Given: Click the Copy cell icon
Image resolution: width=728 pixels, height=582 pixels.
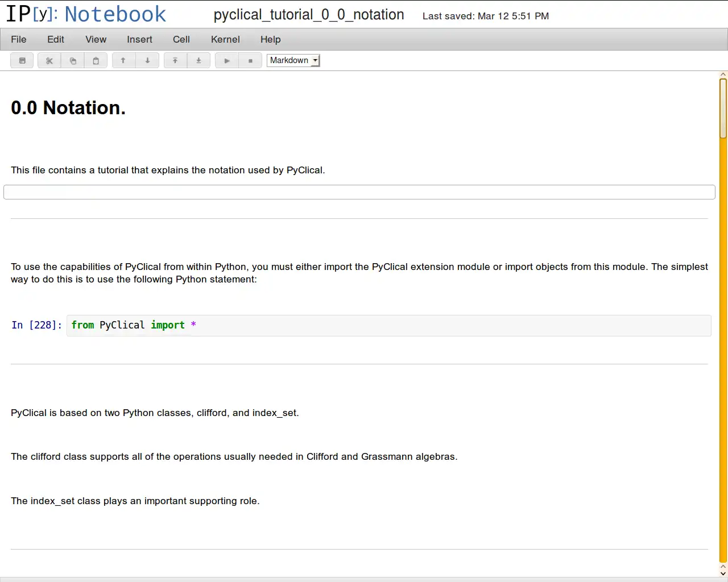Looking at the screenshot, I should (73, 60).
